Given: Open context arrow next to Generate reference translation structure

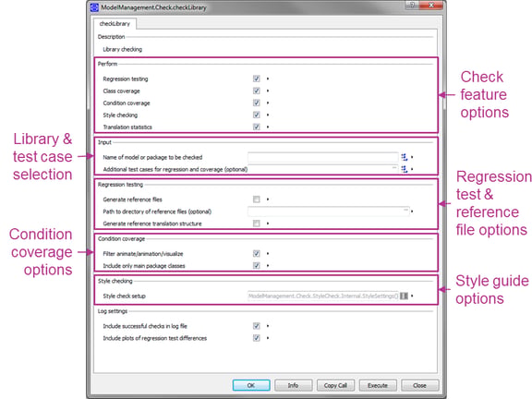Looking at the screenshot, I should [x=268, y=224].
